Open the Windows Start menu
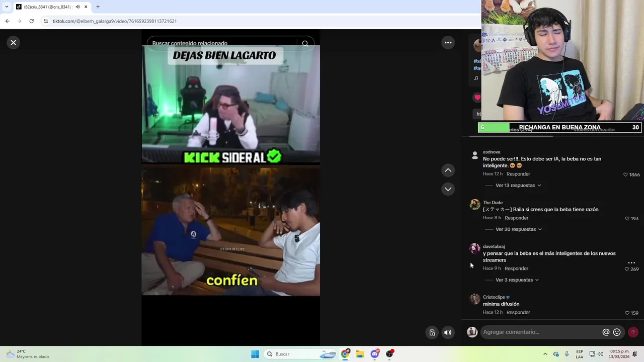Image resolution: width=644 pixels, height=362 pixels. pyautogui.click(x=255, y=354)
